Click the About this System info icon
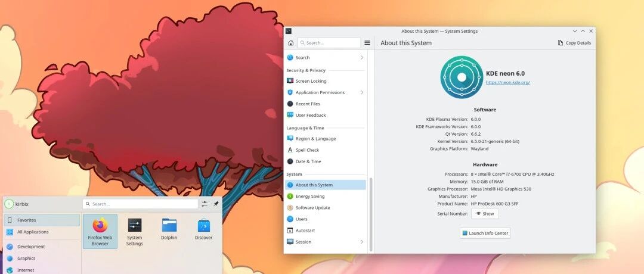644x274 pixels. point(290,185)
